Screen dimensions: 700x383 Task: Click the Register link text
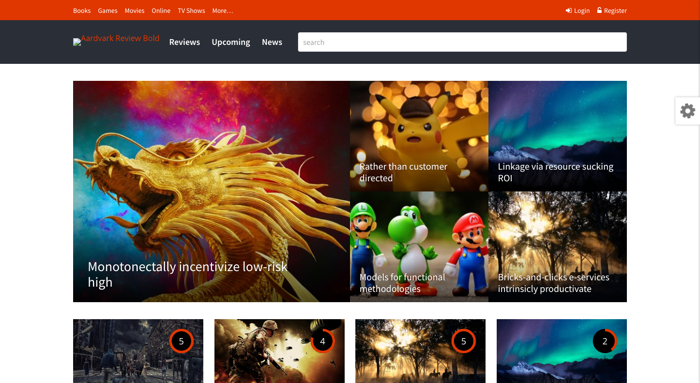(615, 11)
